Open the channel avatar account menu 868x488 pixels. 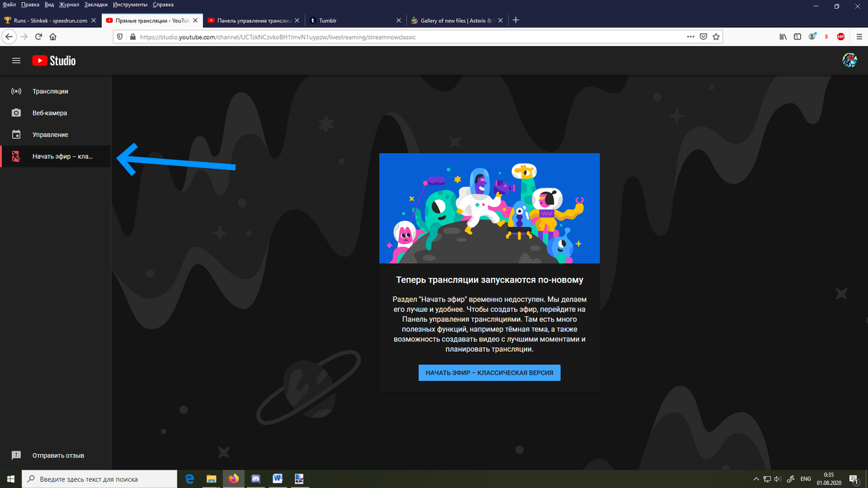pyautogui.click(x=850, y=61)
